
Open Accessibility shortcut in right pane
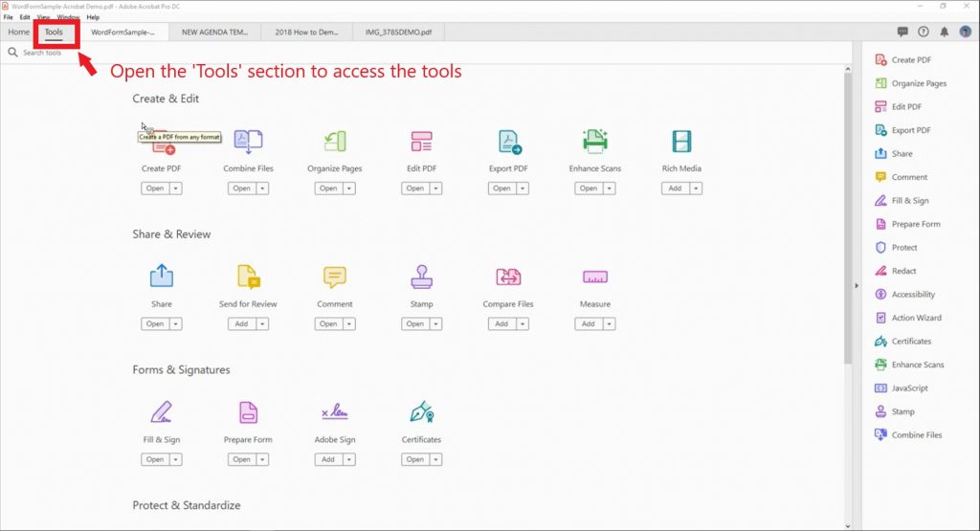pyautogui.click(x=905, y=295)
